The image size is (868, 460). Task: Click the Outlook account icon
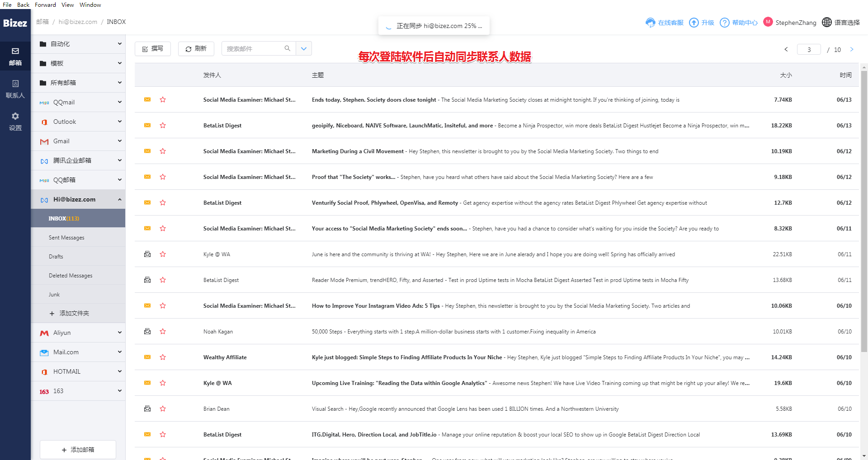tap(44, 122)
